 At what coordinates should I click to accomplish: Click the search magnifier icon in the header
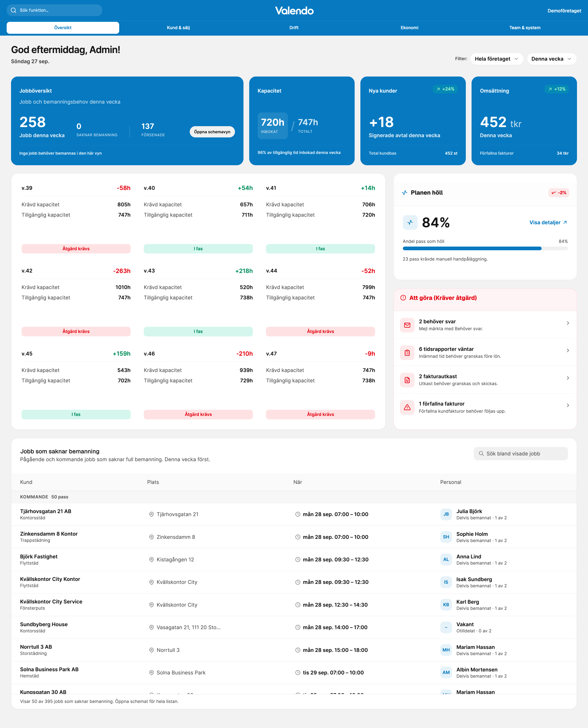click(14, 10)
